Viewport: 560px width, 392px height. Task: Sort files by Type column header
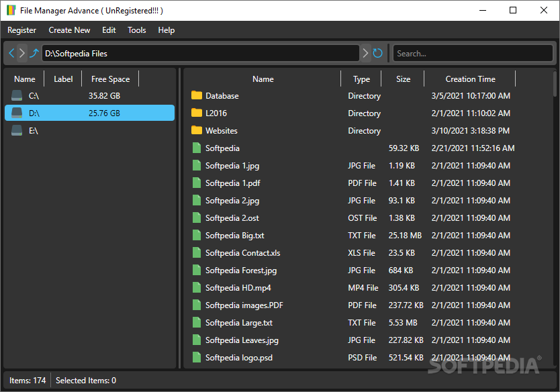(x=361, y=79)
